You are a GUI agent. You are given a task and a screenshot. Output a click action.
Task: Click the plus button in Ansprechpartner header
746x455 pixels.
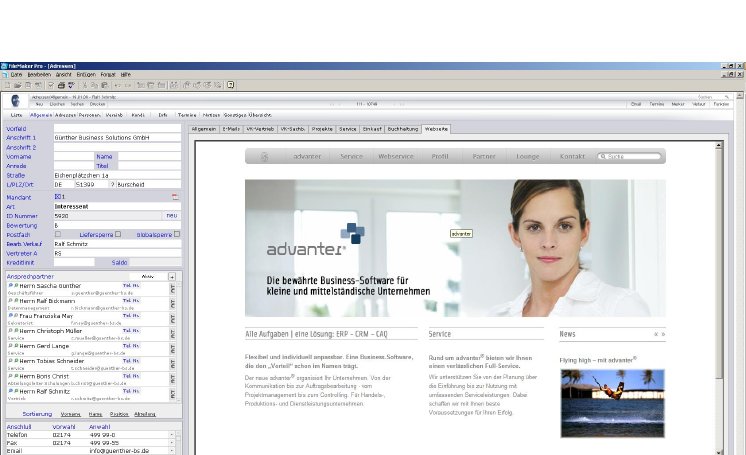pos(172,277)
